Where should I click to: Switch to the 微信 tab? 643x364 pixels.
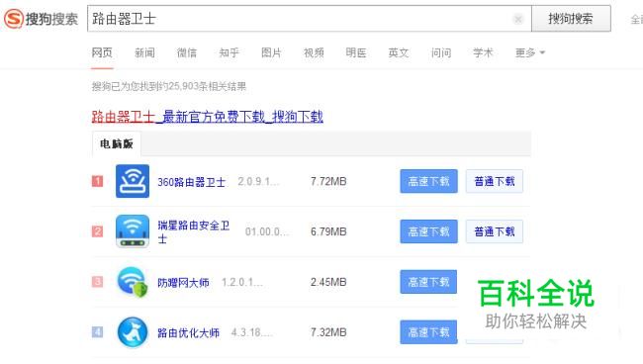click(187, 52)
